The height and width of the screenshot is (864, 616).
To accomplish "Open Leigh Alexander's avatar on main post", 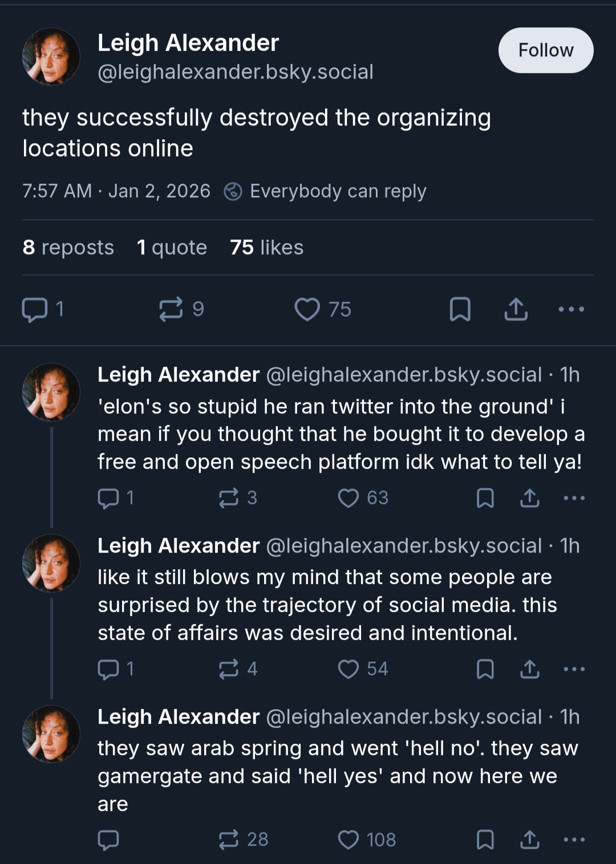I will click(x=51, y=56).
